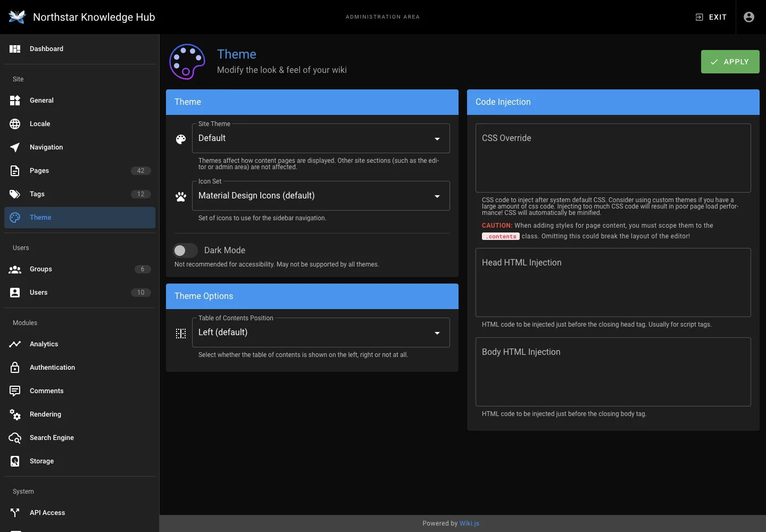Open the Storage module
The height and width of the screenshot is (532, 766).
[80, 461]
